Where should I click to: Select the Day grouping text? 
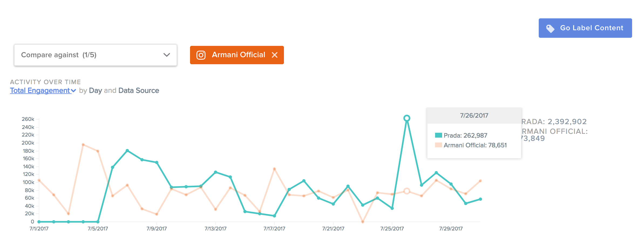tap(95, 91)
